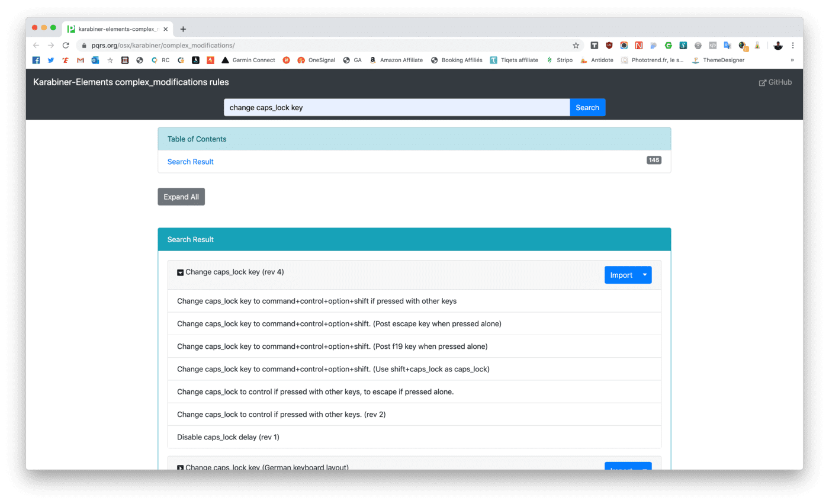This screenshot has height=504, width=829.
Task: Switch to the karabiner-elements-complex browser tab
Action: click(x=117, y=29)
